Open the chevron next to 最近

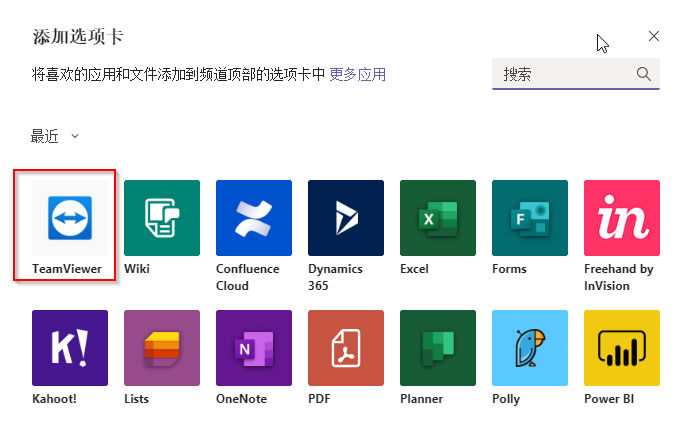click(75, 136)
